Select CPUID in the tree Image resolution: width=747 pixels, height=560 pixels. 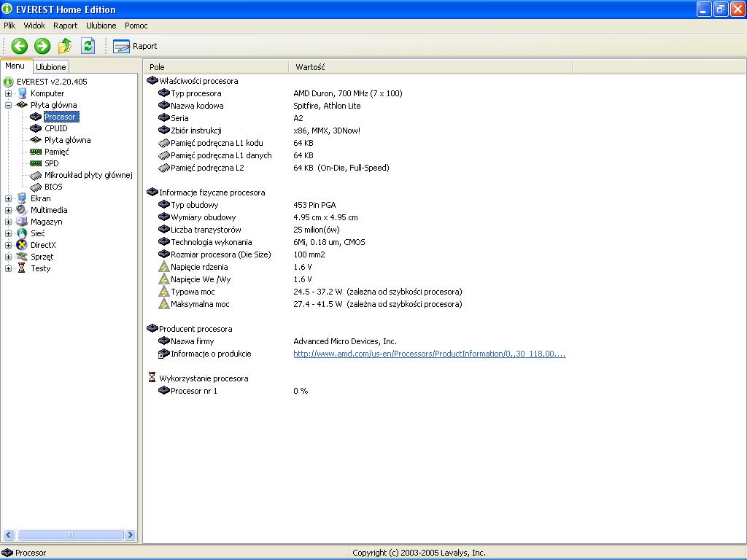(55, 128)
